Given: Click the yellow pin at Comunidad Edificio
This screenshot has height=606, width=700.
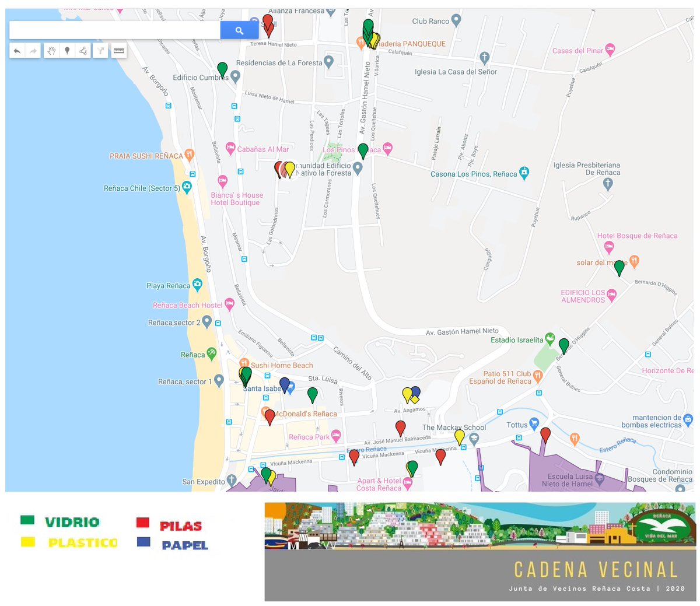Looking at the screenshot, I should [x=289, y=170].
